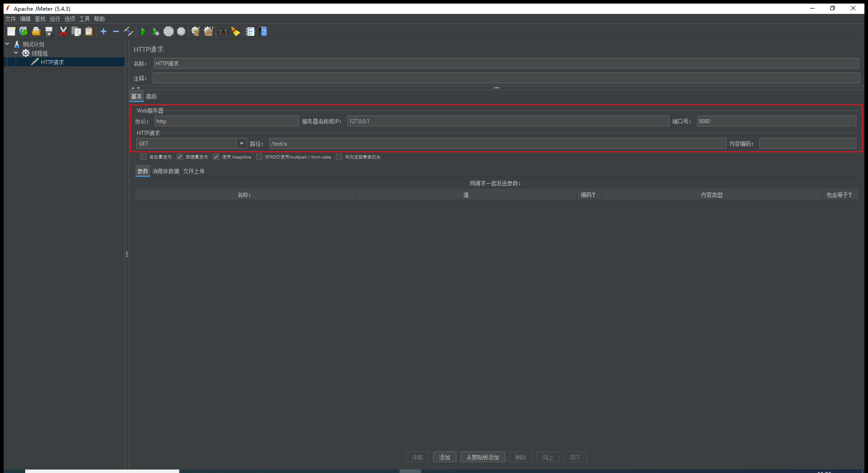Open the Templates icon in toolbar
The height and width of the screenshot is (473, 868).
(23, 31)
